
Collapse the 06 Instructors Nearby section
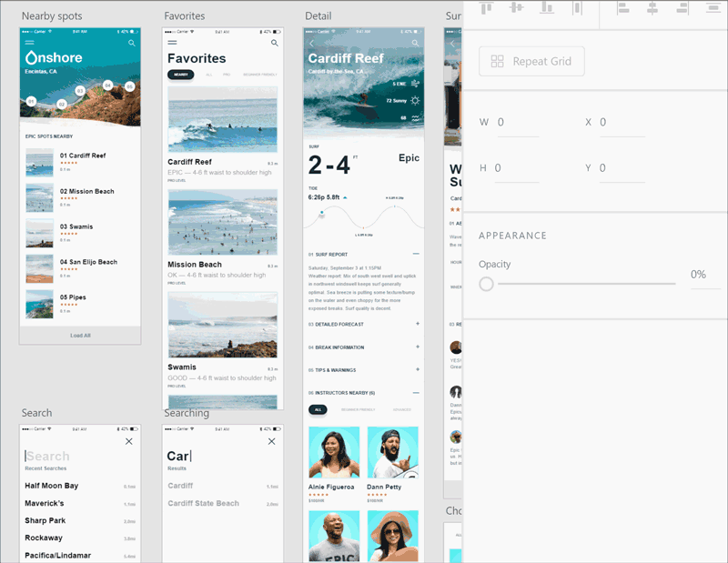(416, 393)
